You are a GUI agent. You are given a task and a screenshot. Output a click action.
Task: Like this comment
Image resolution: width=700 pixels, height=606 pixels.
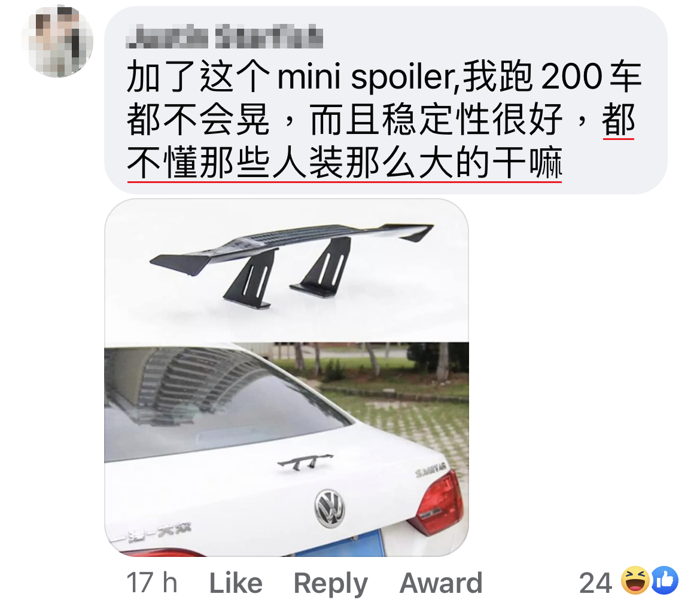pyautogui.click(x=236, y=583)
